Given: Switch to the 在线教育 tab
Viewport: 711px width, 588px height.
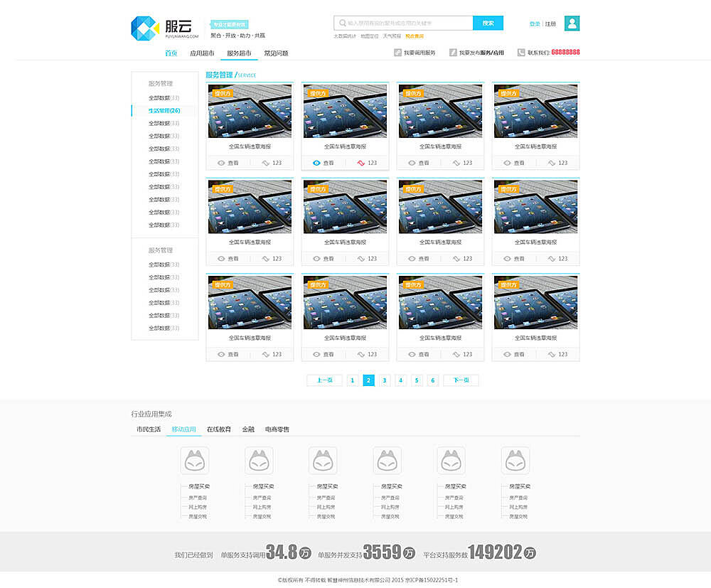Looking at the screenshot, I should click(219, 429).
